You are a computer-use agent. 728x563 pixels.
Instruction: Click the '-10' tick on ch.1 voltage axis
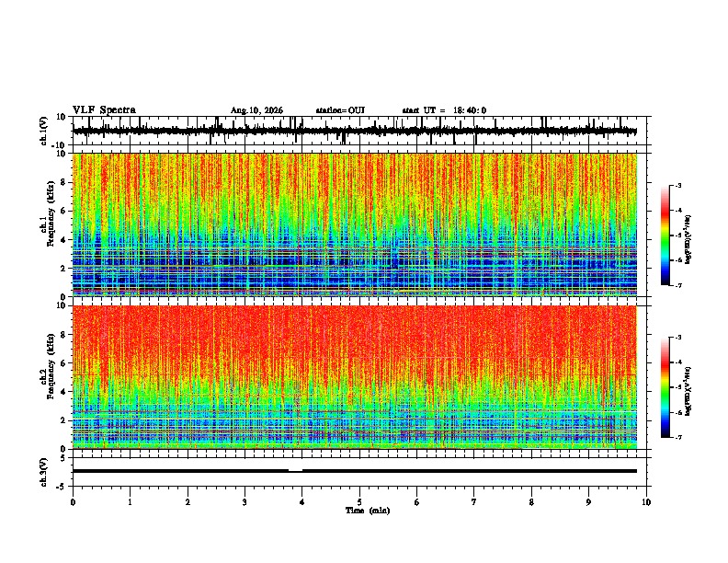[60, 144]
